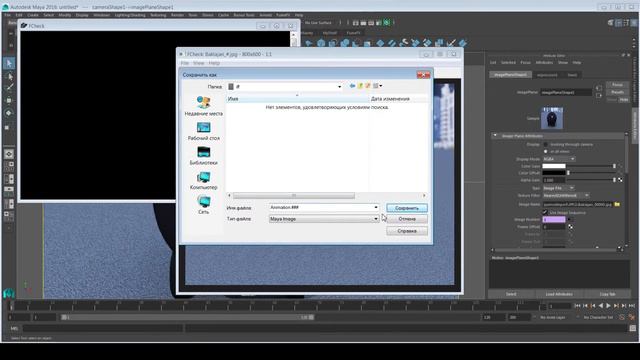Open Help menu in FCheck window
This screenshot has height=360, width=640.
tap(214, 63)
